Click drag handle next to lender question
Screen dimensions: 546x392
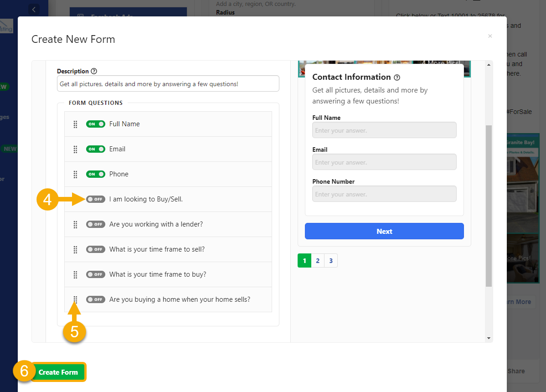(76, 224)
